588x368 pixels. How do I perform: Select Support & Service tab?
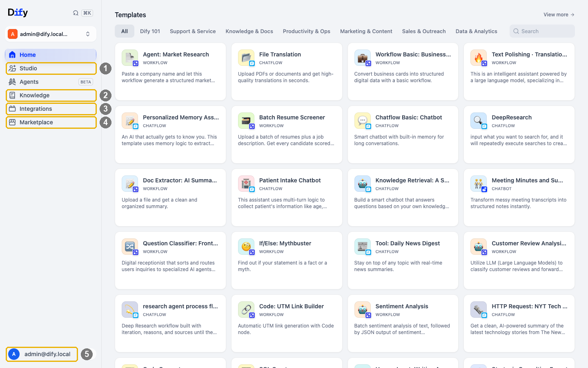tap(193, 31)
